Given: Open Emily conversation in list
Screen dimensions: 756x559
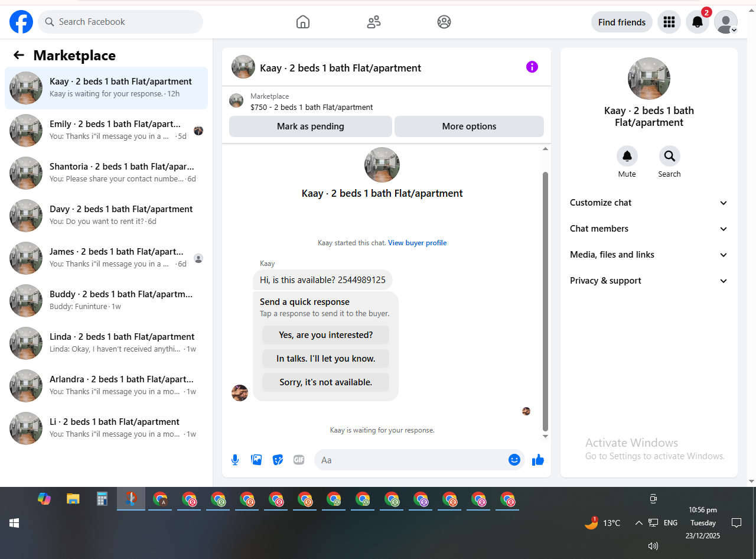Looking at the screenshot, I should pyautogui.click(x=106, y=131).
